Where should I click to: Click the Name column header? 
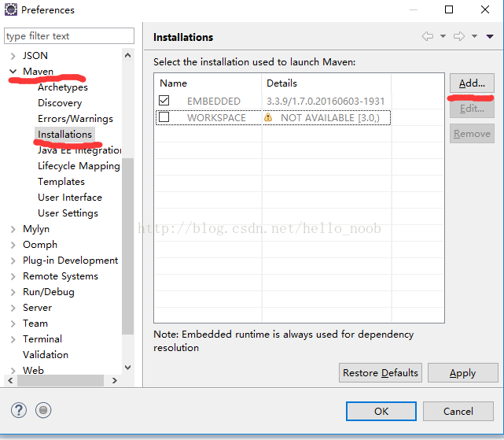208,83
